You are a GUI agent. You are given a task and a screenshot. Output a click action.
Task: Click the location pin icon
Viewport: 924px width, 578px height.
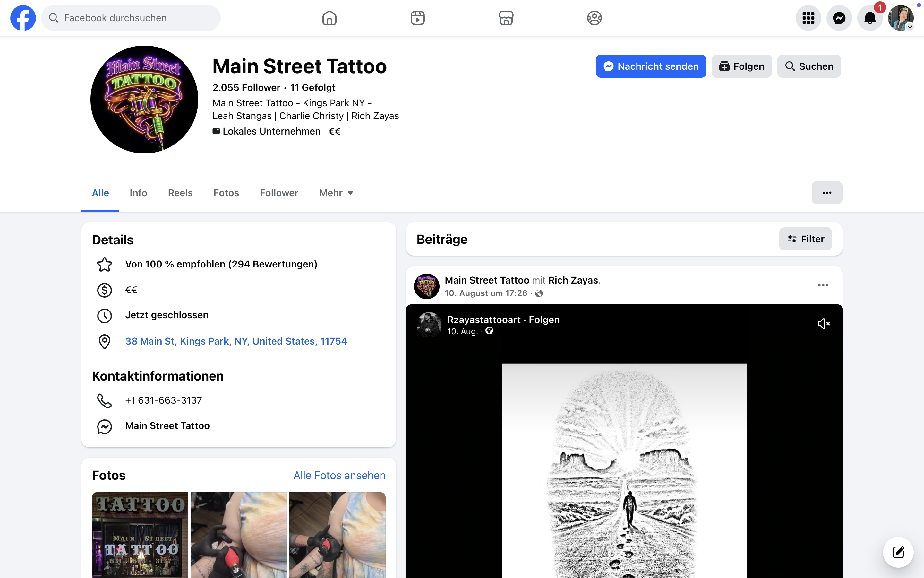[105, 341]
